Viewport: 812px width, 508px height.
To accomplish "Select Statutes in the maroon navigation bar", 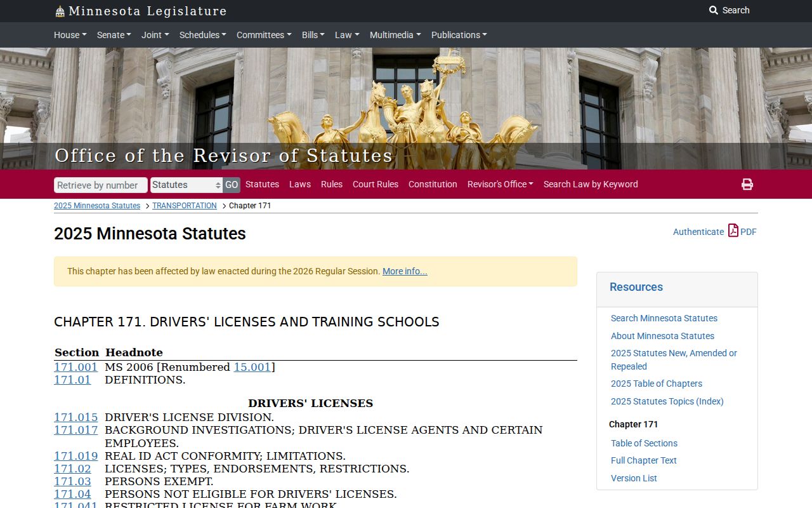I will pos(262,184).
